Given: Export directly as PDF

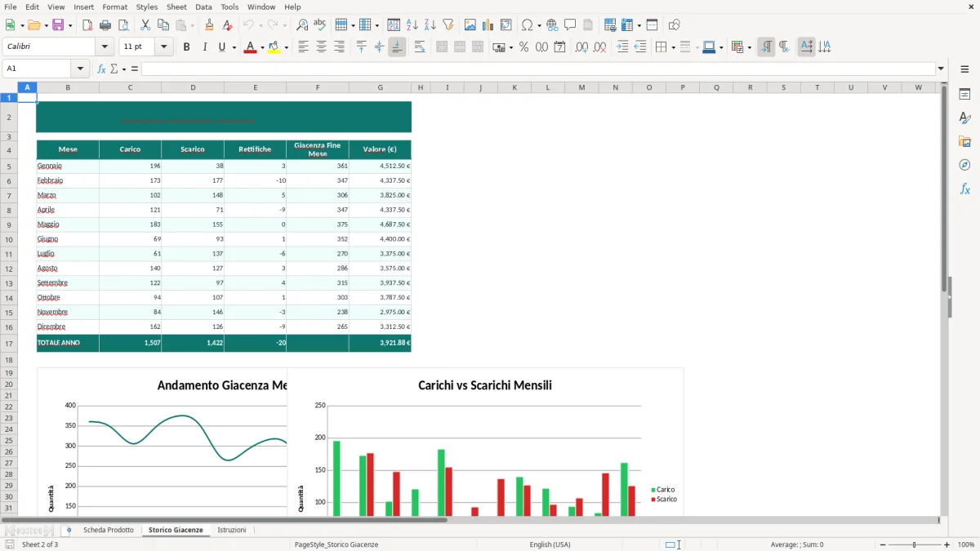Looking at the screenshot, I should (87, 25).
